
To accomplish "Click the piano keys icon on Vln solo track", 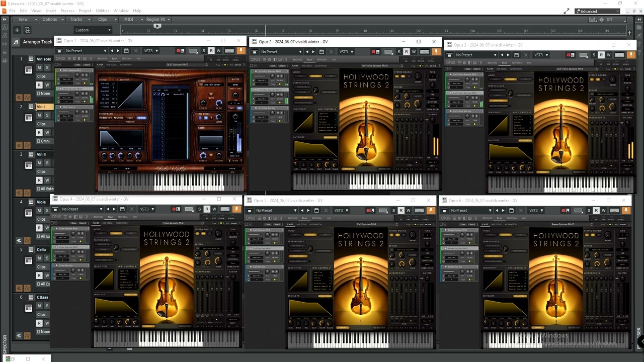I will (x=29, y=70).
